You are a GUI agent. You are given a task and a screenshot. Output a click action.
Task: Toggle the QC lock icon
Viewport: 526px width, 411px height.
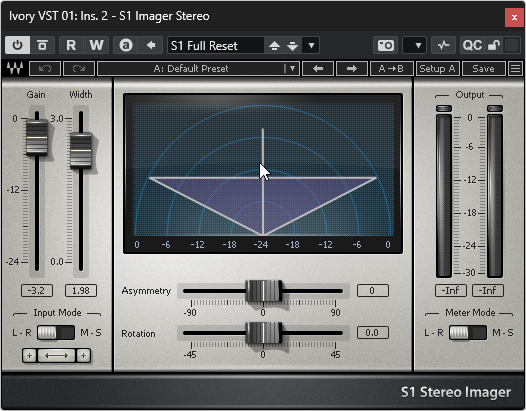coord(493,45)
